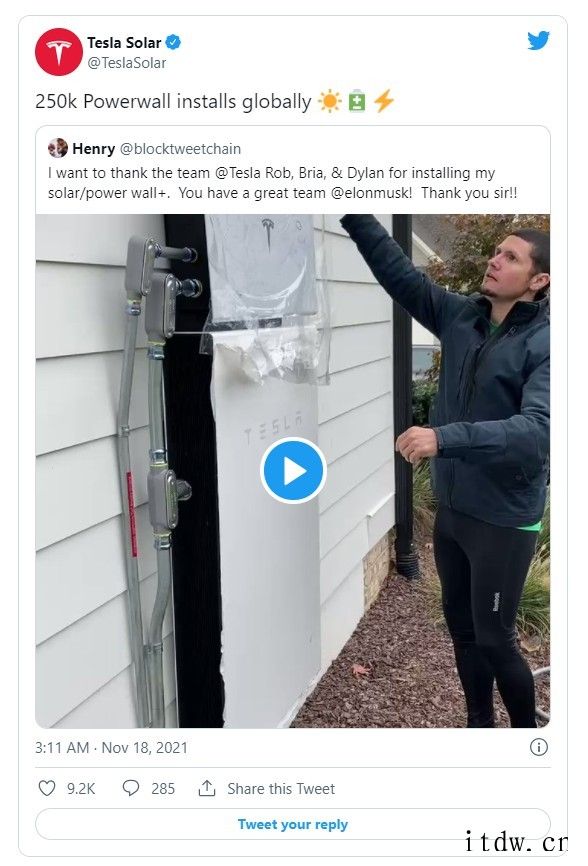Open Henry's quoted tweet text
The height and width of the screenshot is (866, 588).
283,183
